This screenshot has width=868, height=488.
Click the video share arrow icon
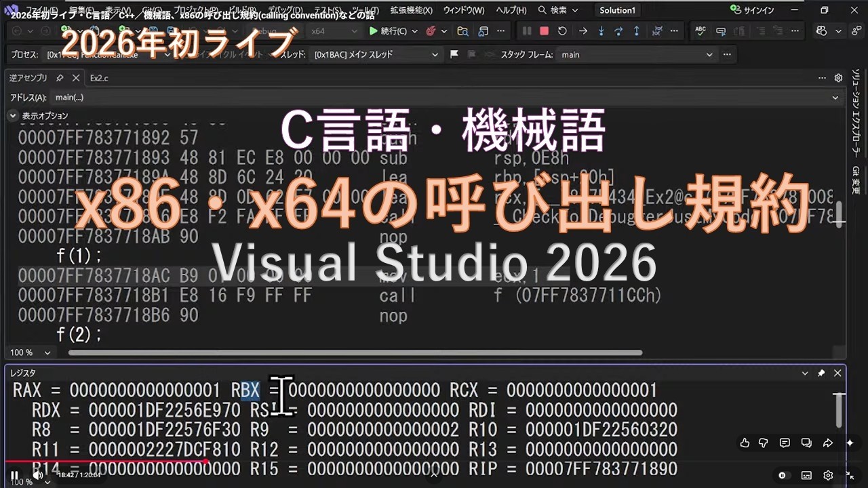827,443
